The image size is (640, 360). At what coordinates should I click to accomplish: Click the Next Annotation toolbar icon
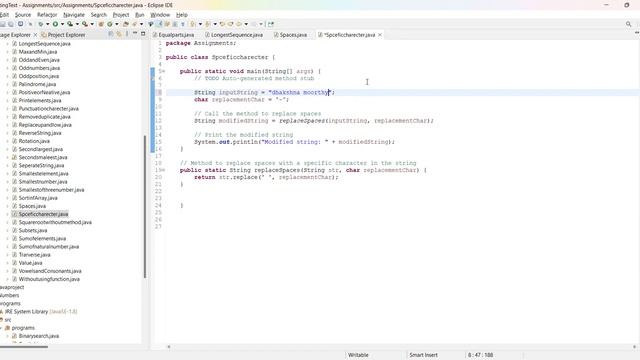[192, 24]
